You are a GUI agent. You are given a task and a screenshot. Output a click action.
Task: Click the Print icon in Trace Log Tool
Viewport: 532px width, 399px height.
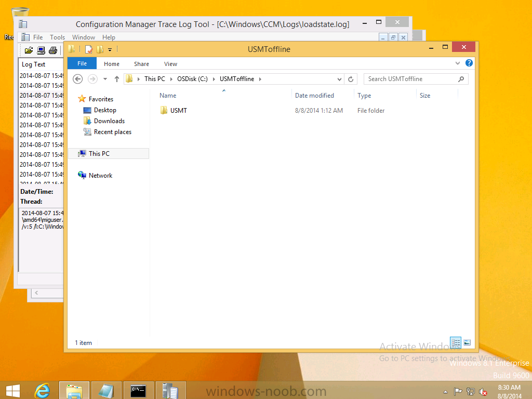[53, 50]
